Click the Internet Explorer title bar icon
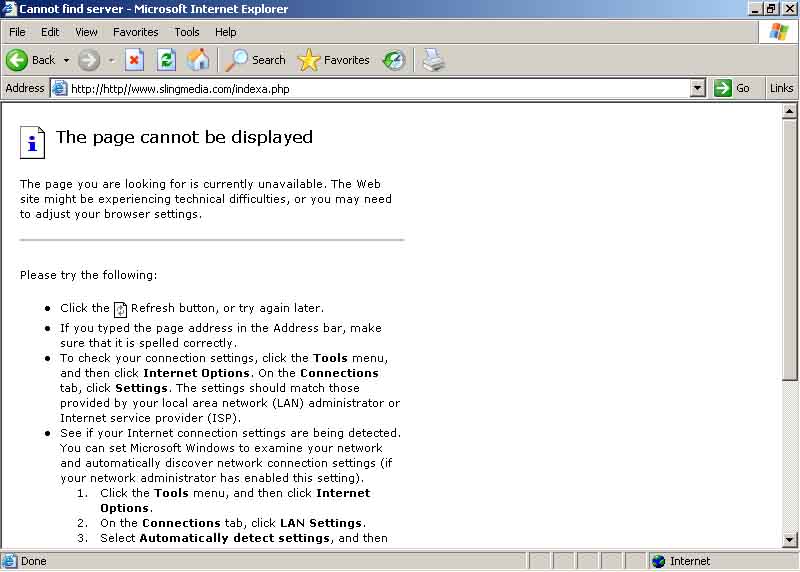The height and width of the screenshot is (572, 800). point(9,9)
